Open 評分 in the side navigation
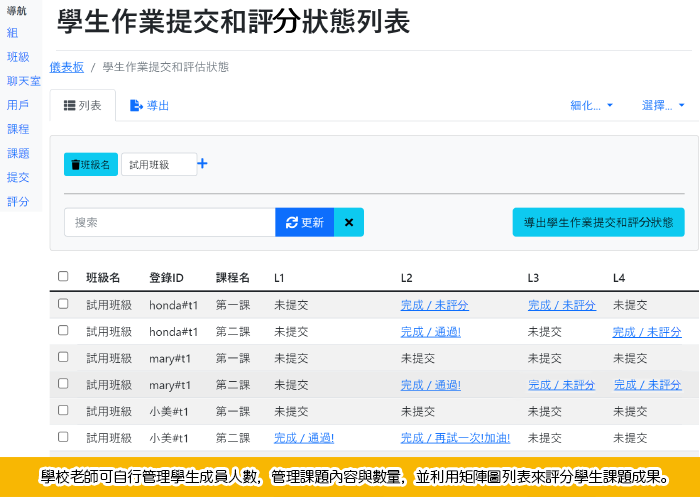This screenshot has width=700, height=497. 18,202
